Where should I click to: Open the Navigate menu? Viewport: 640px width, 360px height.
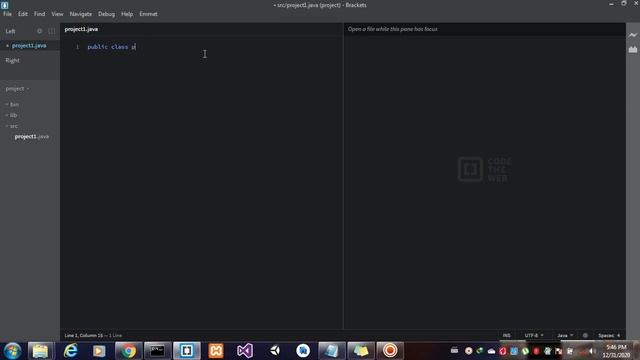click(x=81, y=14)
